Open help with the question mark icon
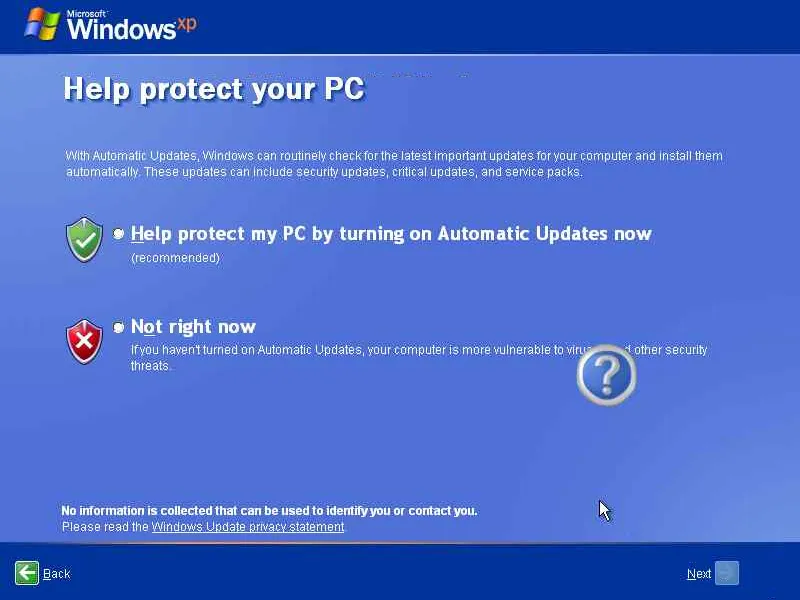 pos(606,376)
